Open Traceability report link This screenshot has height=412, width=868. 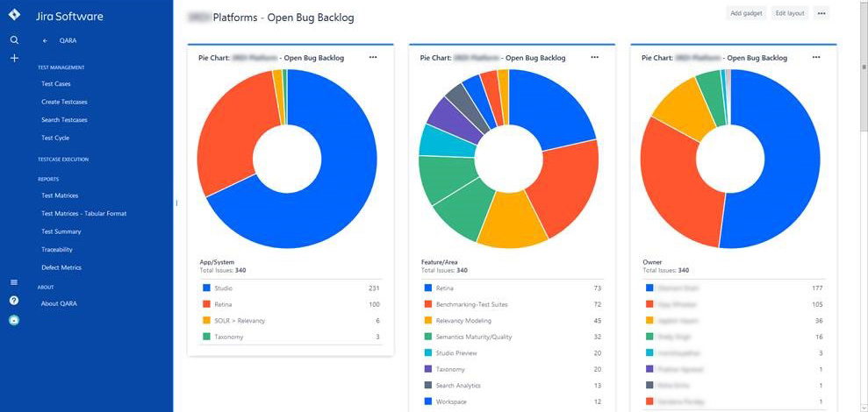[57, 250]
